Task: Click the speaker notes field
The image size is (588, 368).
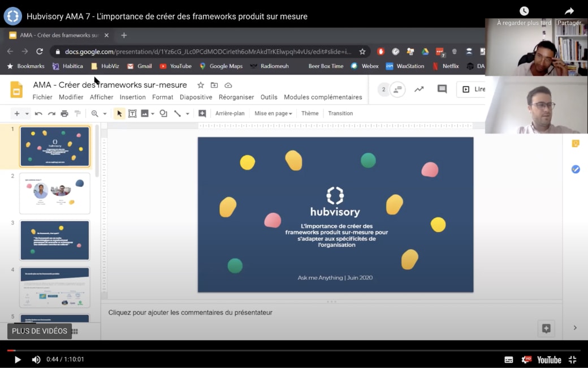Action: click(332, 313)
